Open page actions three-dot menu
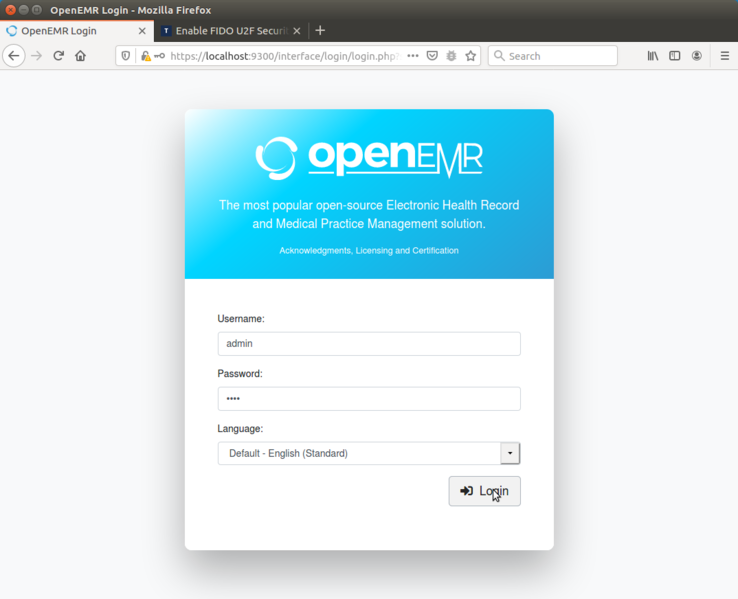This screenshot has width=738, height=599. [413, 56]
